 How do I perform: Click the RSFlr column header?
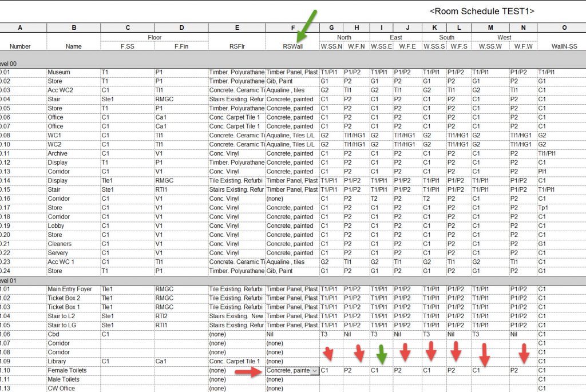click(x=236, y=46)
